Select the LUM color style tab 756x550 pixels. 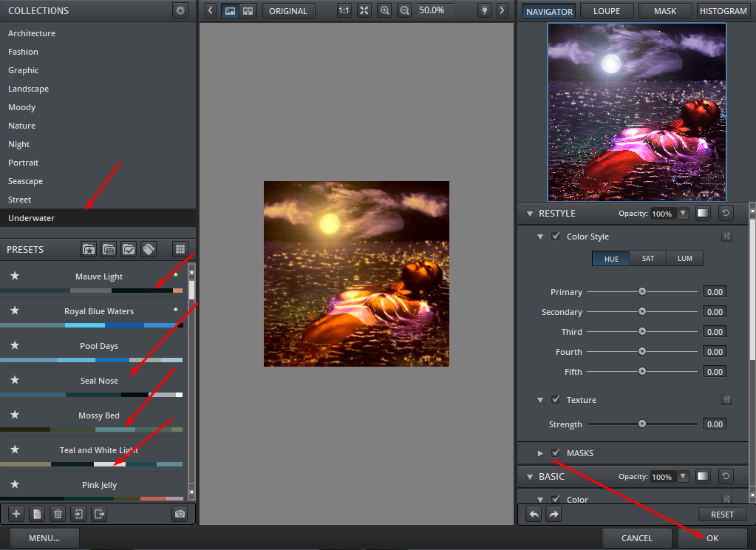click(684, 259)
